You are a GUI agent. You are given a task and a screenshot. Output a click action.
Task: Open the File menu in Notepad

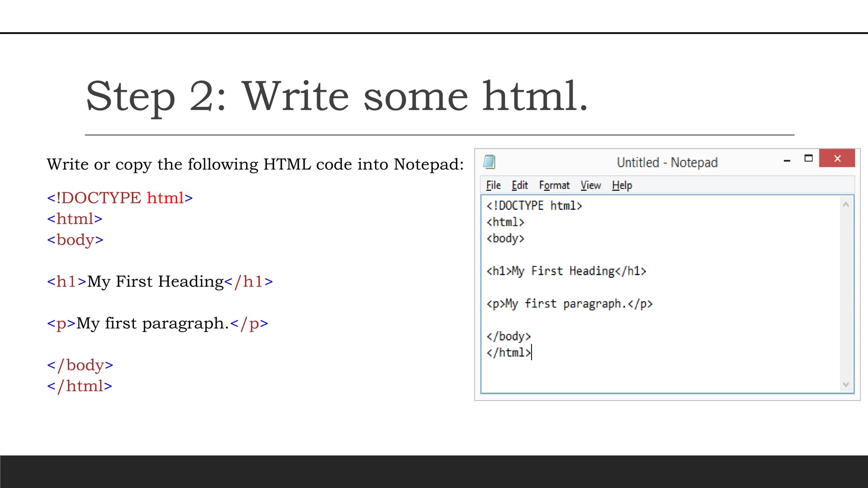493,186
